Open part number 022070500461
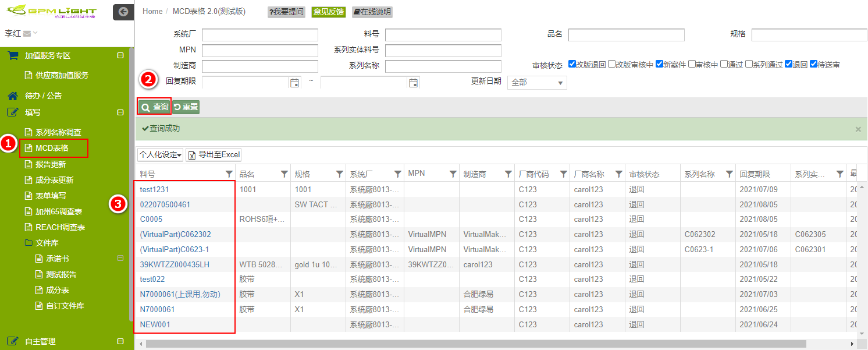 click(165, 204)
